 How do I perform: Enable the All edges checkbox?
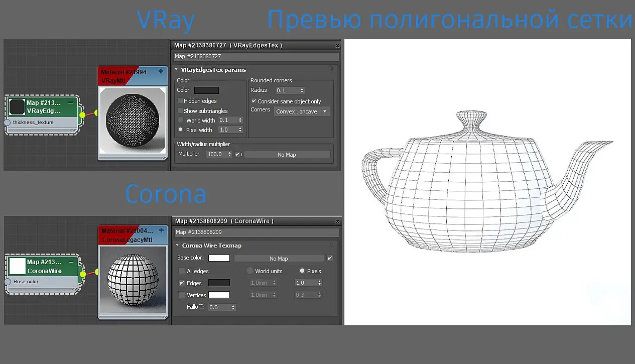coord(182,271)
